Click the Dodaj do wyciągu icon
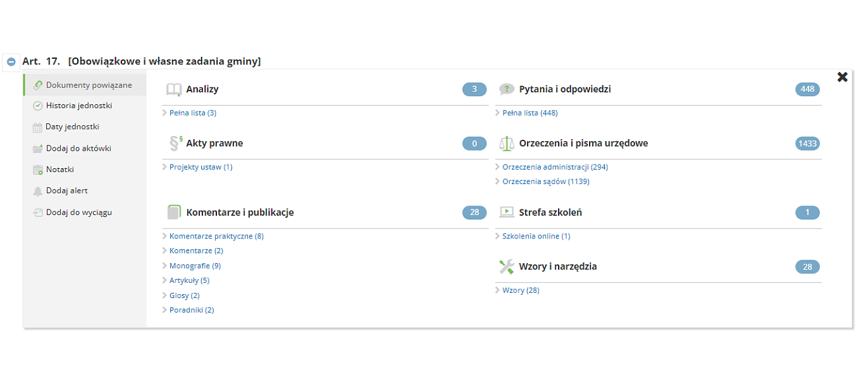This screenshot has height=384, width=868. pyautogui.click(x=38, y=213)
